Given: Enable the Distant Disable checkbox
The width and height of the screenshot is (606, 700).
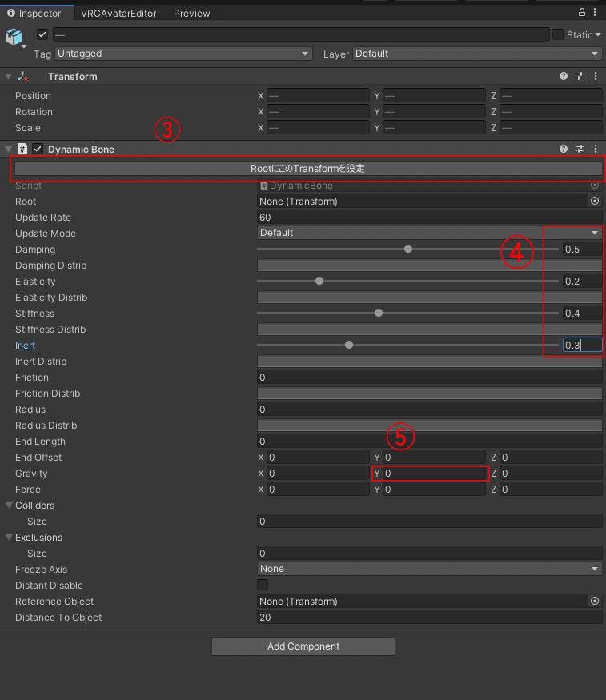Looking at the screenshot, I should (263, 585).
